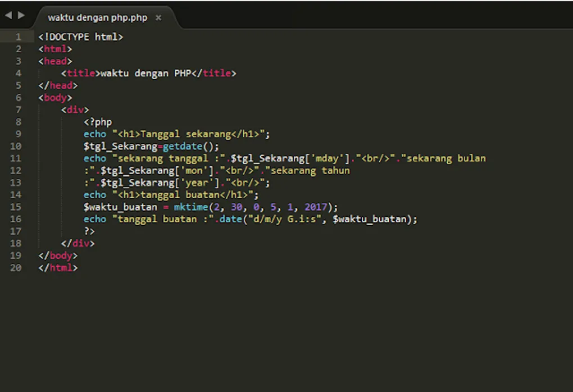The image size is (573, 392).
Task: Click the back navigation arrow
Action: (7, 16)
